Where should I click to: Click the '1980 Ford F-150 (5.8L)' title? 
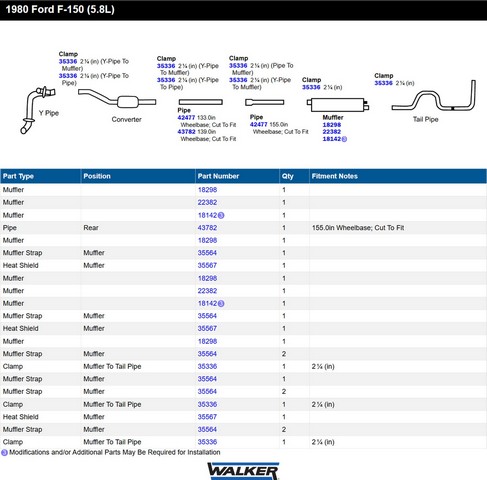60,9
